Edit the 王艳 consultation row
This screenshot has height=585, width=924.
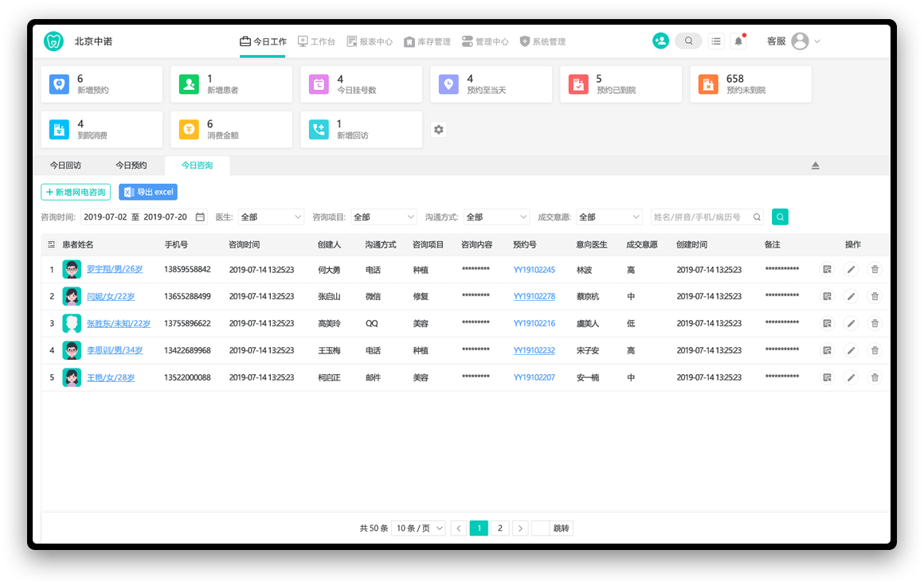click(x=851, y=378)
